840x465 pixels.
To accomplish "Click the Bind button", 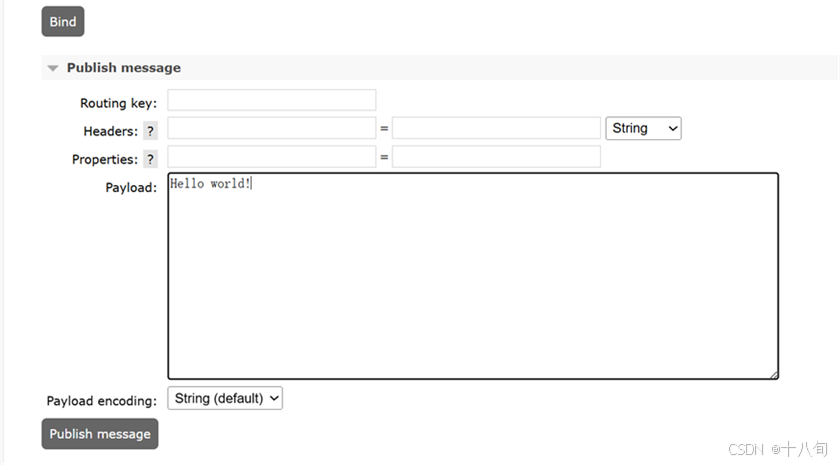I will coord(63,21).
